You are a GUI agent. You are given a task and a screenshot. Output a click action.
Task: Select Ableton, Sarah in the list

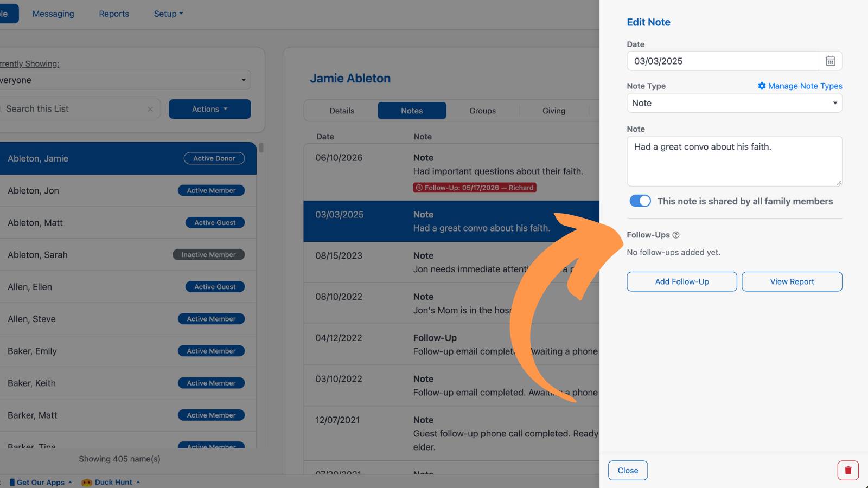(x=128, y=254)
